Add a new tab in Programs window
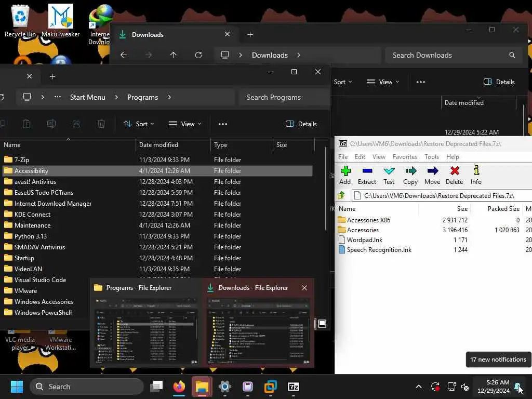The height and width of the screenshot is (399, 532). click(x=52, y=77)
